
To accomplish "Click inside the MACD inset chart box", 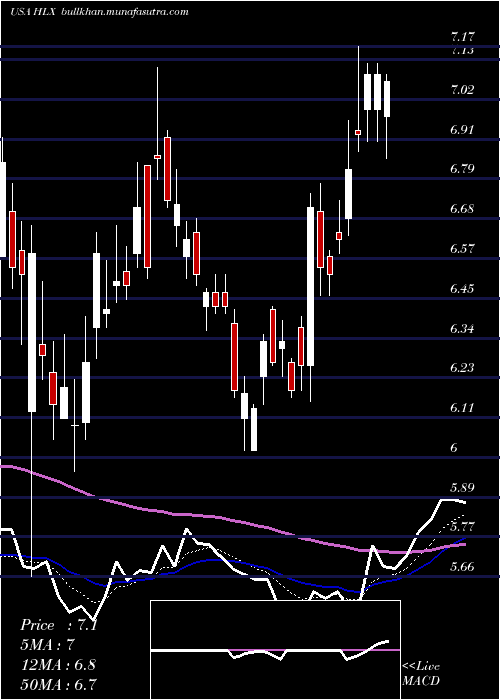I will click(x=275, y=650).
